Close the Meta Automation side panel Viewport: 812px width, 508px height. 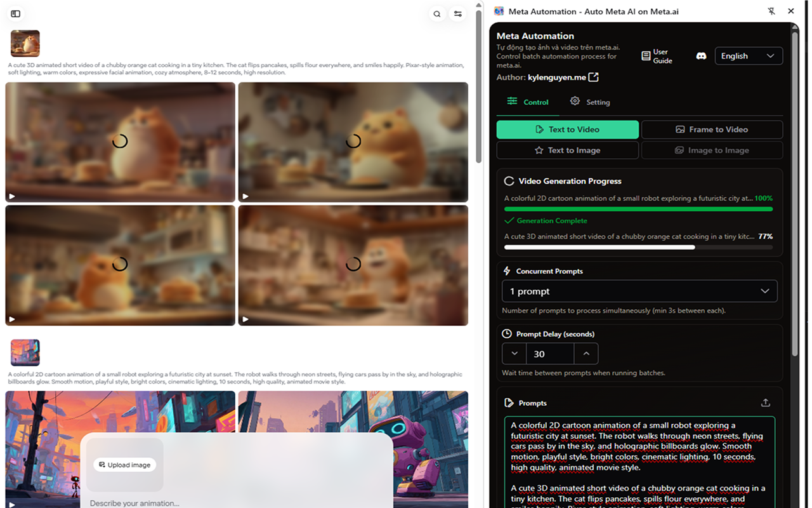pos(791,11)
